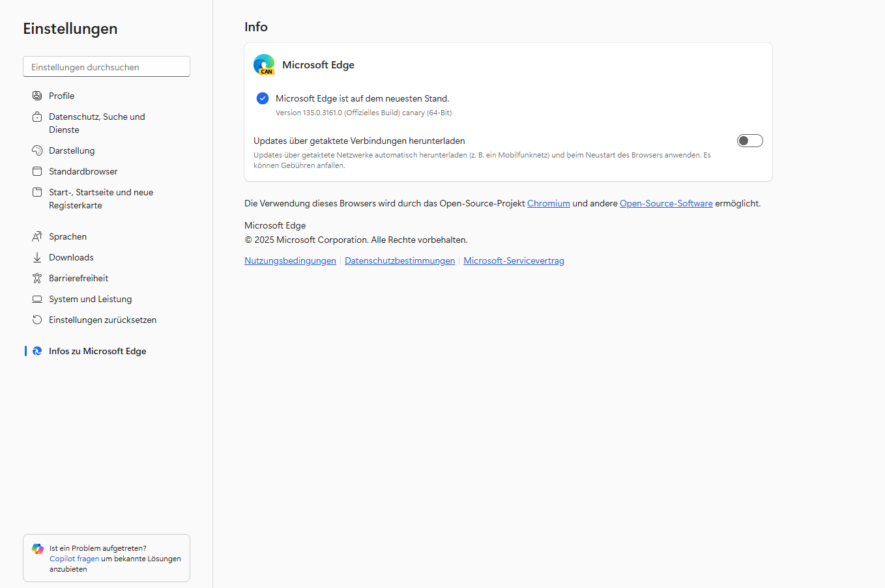Open the Chromium project link

(548, 203)
